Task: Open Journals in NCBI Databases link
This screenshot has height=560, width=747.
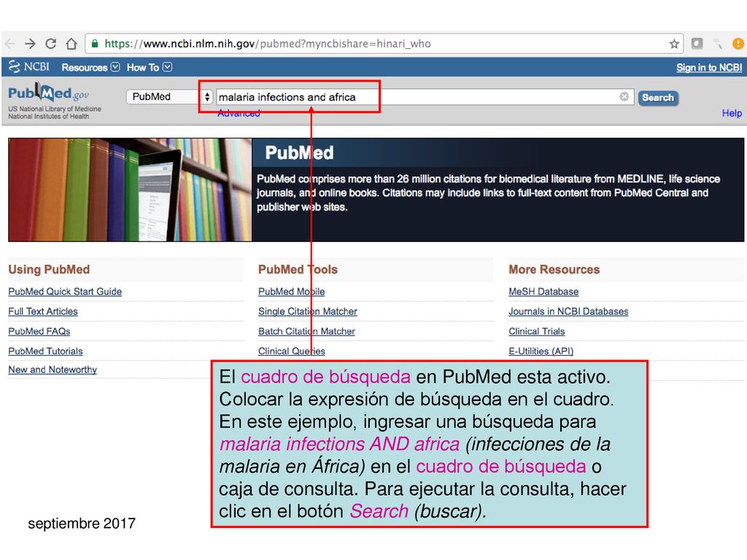Action: click(568, 311)
